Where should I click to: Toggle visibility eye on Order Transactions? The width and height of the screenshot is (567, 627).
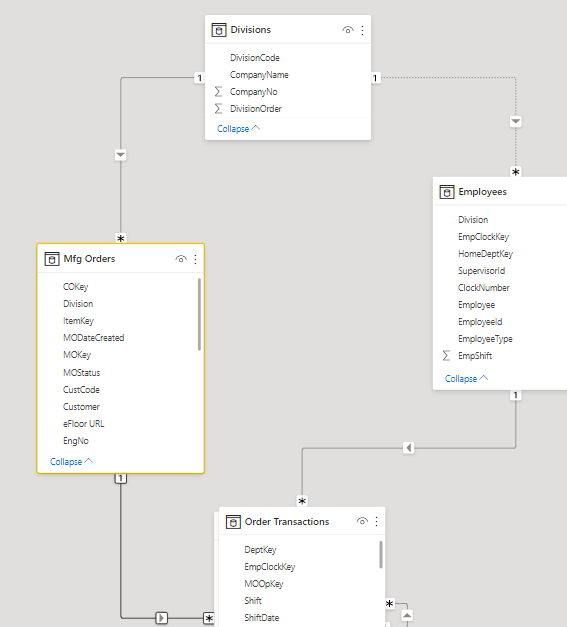coord(362,521)
